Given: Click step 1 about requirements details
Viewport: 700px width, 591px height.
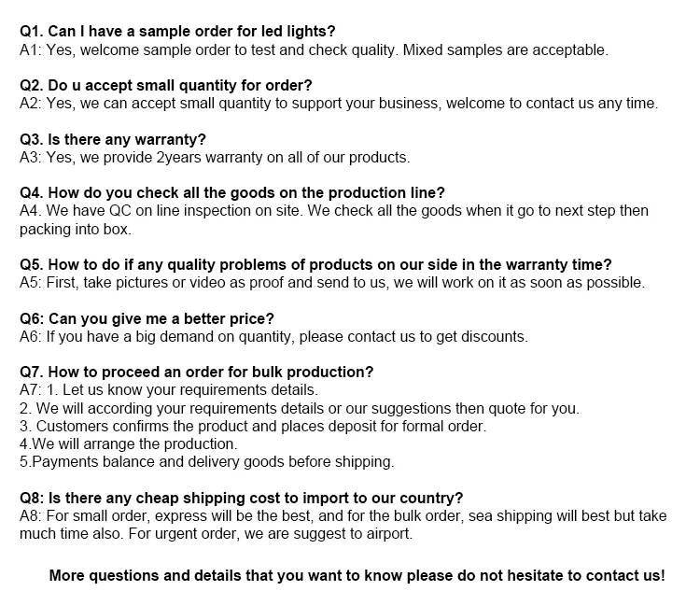Looking at the screenshot, I should (x=169, y=390).
